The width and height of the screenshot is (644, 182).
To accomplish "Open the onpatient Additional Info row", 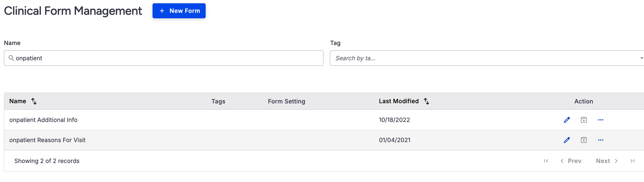I will (43, 120).
